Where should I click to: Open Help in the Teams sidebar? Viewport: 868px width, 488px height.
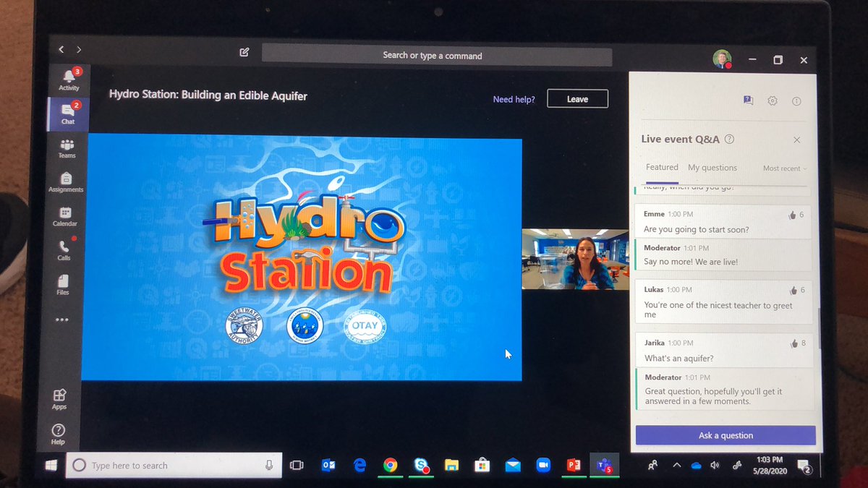[x=58, y=435]
